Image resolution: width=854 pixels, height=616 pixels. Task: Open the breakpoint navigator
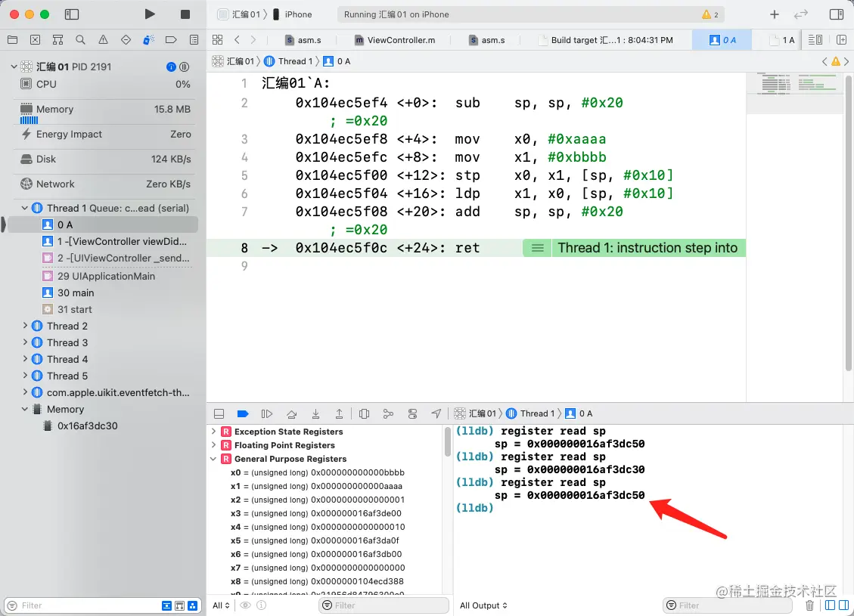point(171,40)
